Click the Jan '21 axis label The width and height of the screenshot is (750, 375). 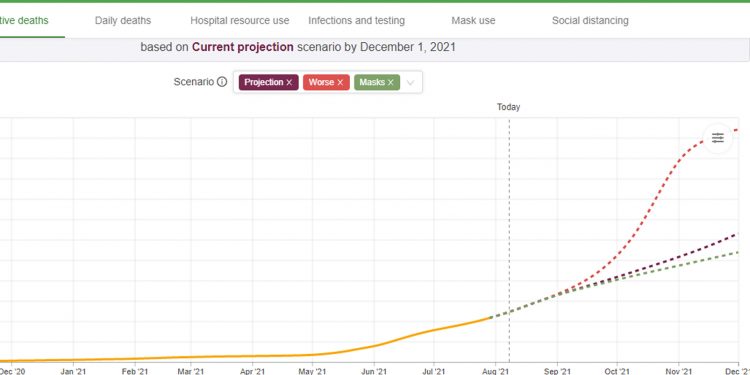tap(73, 371)
